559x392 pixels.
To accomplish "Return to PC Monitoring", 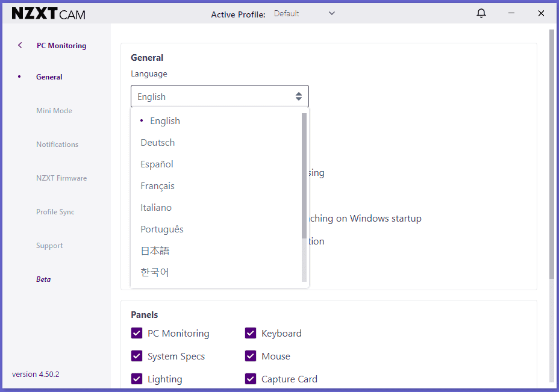I will point(61,46).
